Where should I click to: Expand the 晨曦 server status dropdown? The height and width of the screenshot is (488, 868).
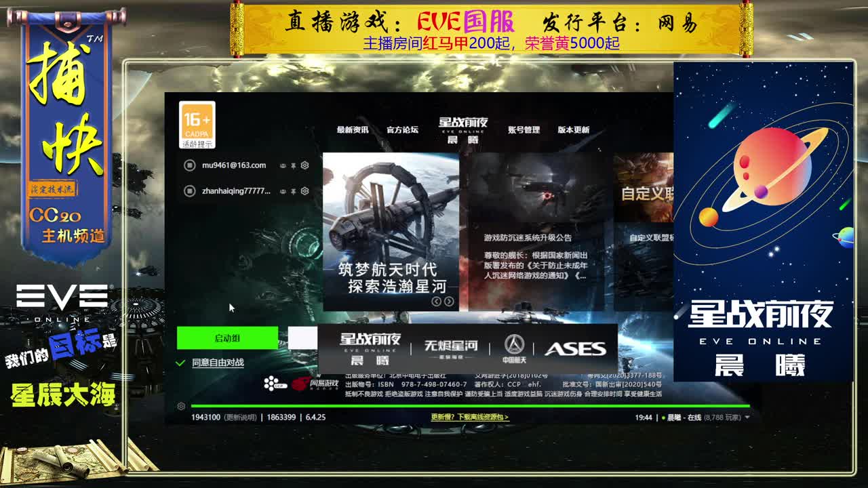click(748, 418)
